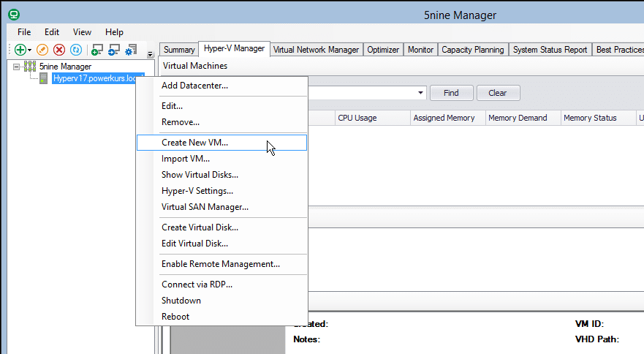Screen dimensions: 644x354
Task: Click the import VM monitor icon with blue arrow
Action: click(114, 50)
